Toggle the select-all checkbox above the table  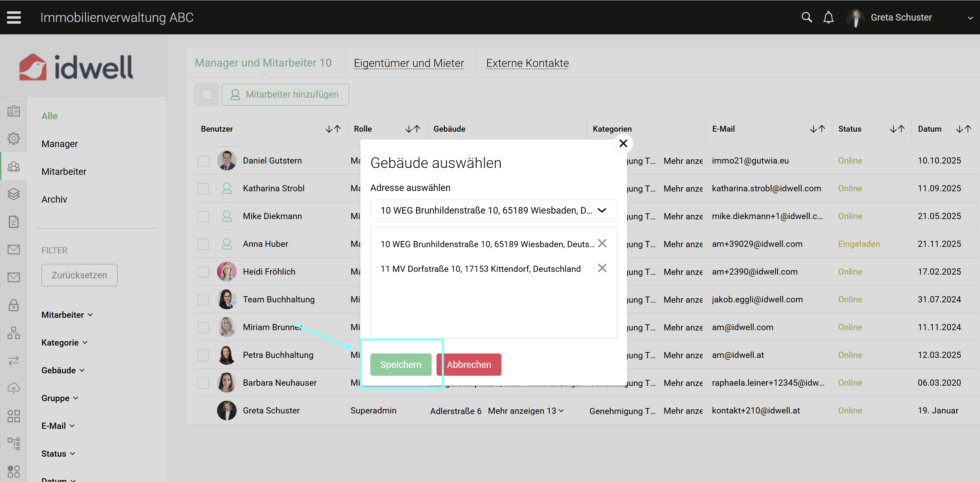coord(206,94)
